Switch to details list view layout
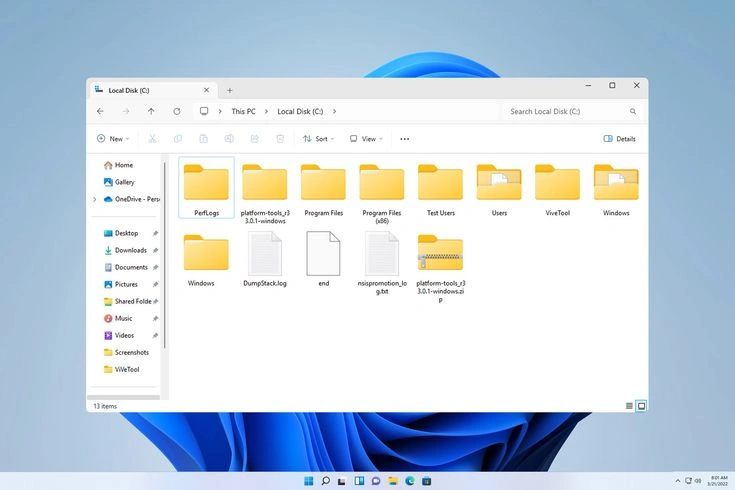 [629, 406]
